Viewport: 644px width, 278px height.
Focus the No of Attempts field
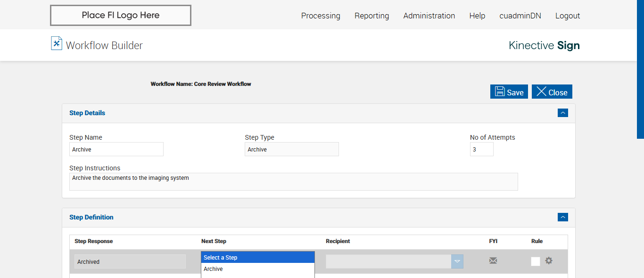pyautogui.click(x=481, y=149)
